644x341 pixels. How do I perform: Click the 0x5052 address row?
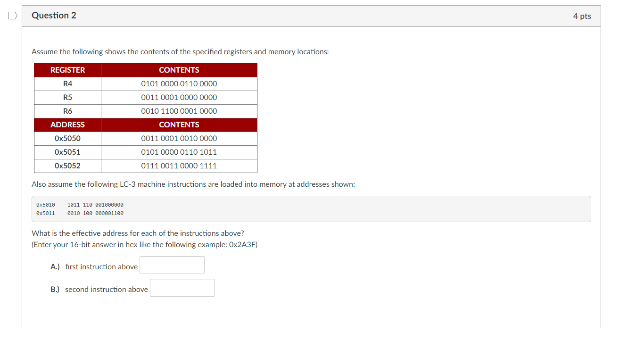67,166
